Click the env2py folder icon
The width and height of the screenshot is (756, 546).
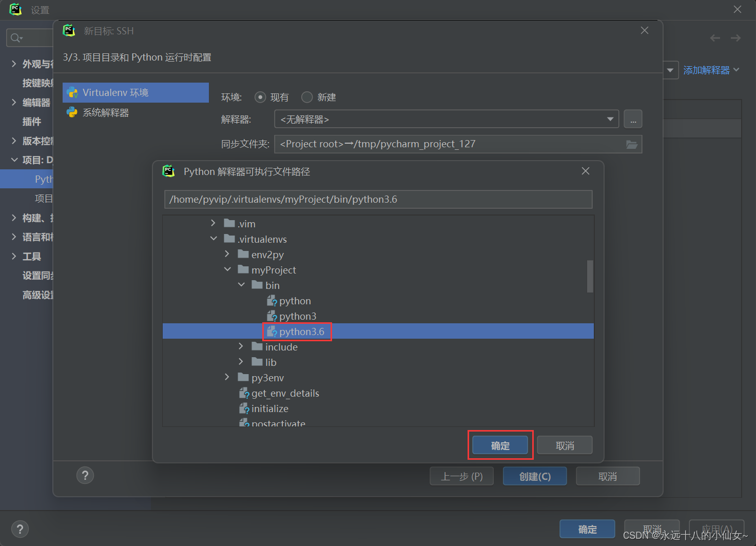243,254
